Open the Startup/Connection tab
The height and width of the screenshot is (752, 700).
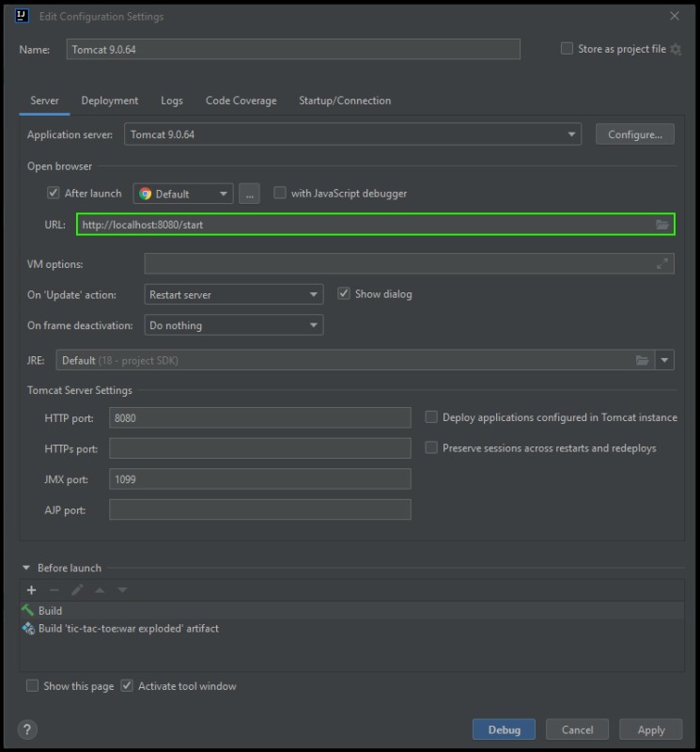tap(344, 101)
